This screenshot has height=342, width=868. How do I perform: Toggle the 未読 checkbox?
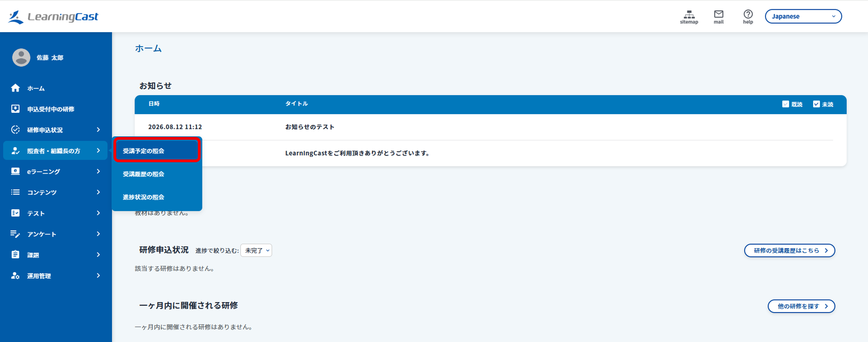point(816,104)
